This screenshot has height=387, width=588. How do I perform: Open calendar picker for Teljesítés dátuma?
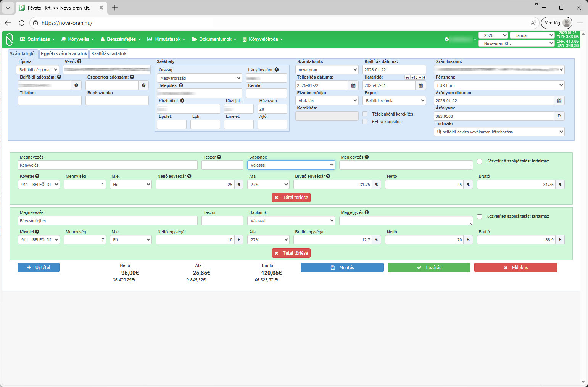(x=353, y=85)
